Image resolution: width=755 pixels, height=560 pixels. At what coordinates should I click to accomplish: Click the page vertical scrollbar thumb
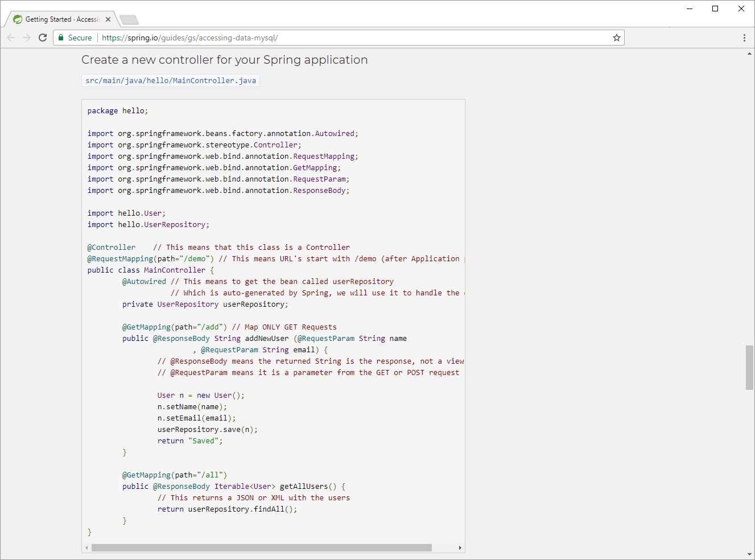(749, 367)
